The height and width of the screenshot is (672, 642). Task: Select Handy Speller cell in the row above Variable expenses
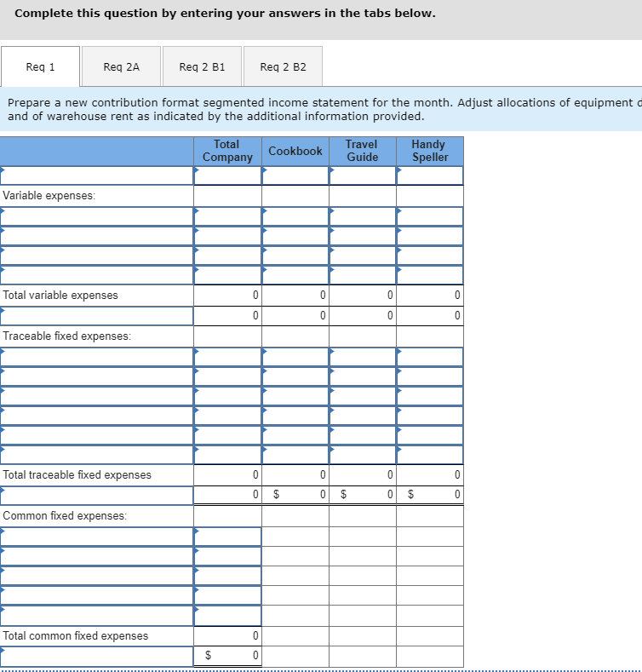[430, 175]
